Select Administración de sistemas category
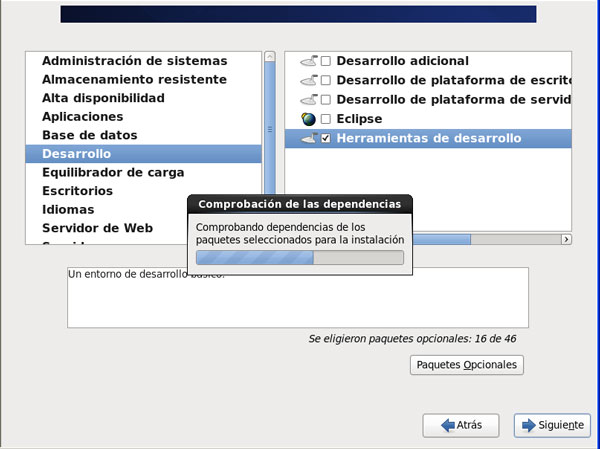The image size is (600, 449). click(134, 61)
